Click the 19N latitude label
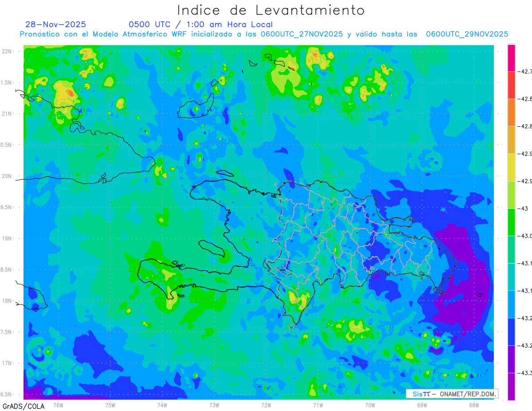 (x=7, y=238)
